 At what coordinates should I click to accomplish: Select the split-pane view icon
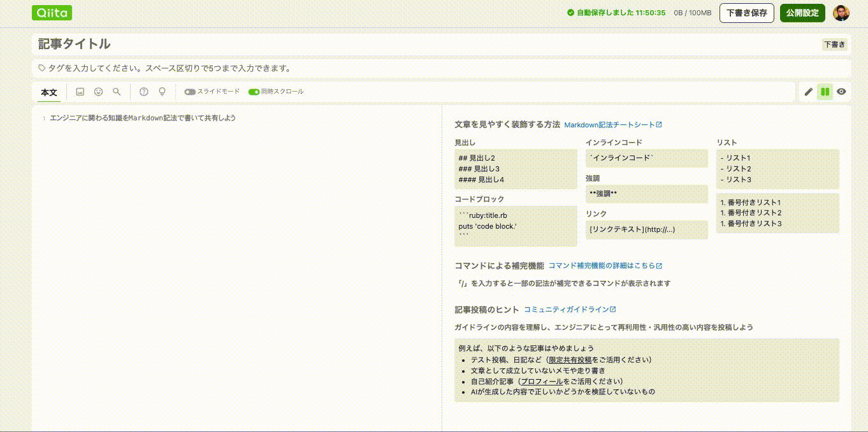(825, 92)
